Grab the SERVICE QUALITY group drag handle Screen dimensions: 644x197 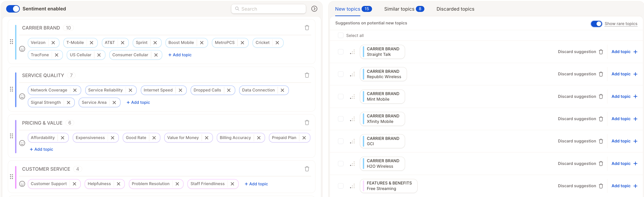click(11, 89)
